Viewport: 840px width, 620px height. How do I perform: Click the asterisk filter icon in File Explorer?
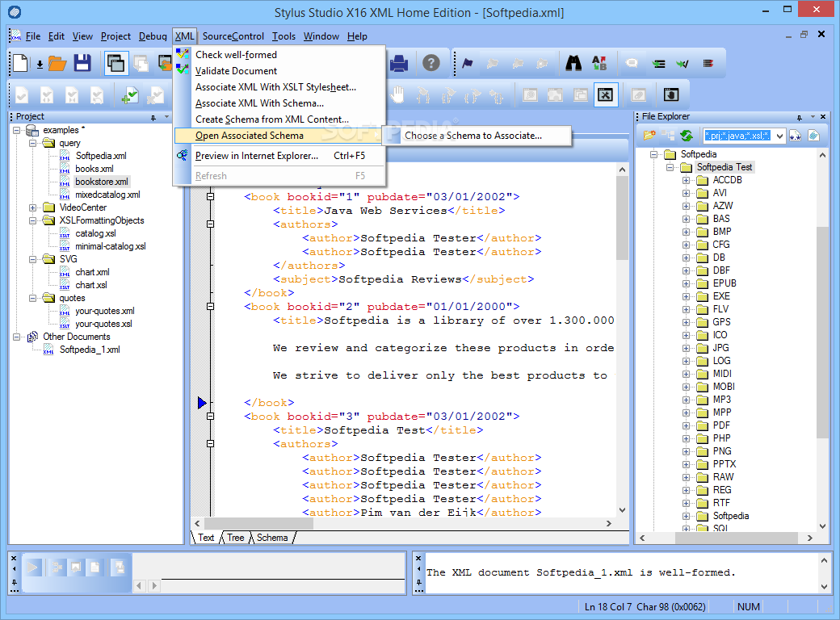click(x=796, y=136)
